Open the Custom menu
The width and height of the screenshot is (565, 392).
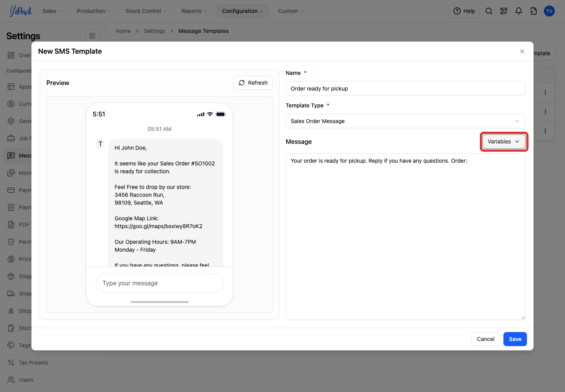[x=291, y=11]
